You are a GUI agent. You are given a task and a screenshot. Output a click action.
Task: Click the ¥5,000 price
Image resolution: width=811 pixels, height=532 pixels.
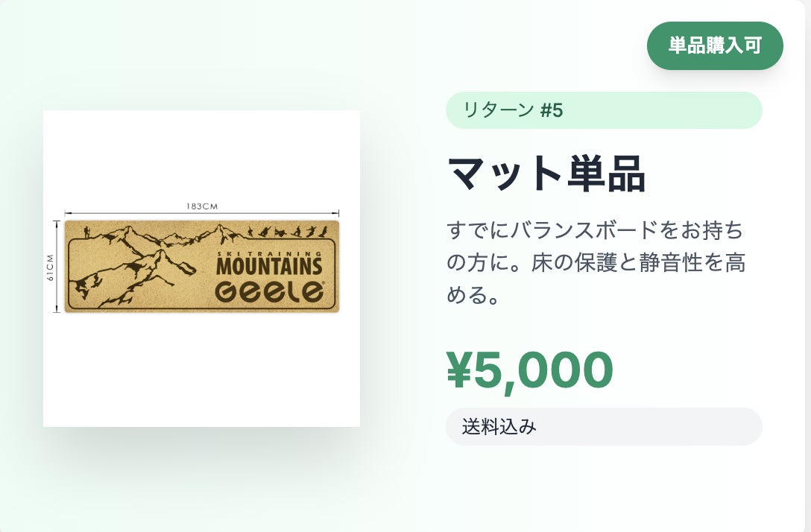pyautogui.click(x=529, y=370)
